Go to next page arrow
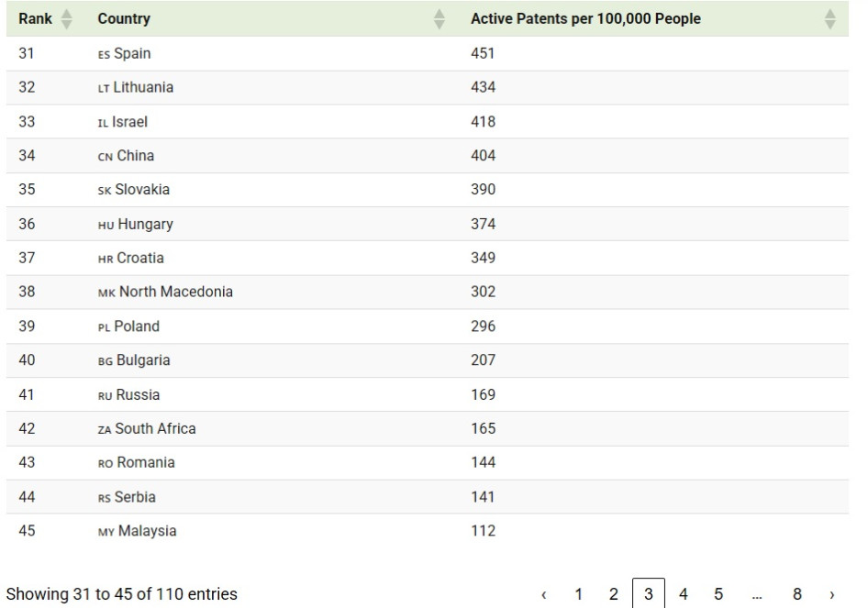This screenshot has width=868, height=608. click(x=831, y=595)
